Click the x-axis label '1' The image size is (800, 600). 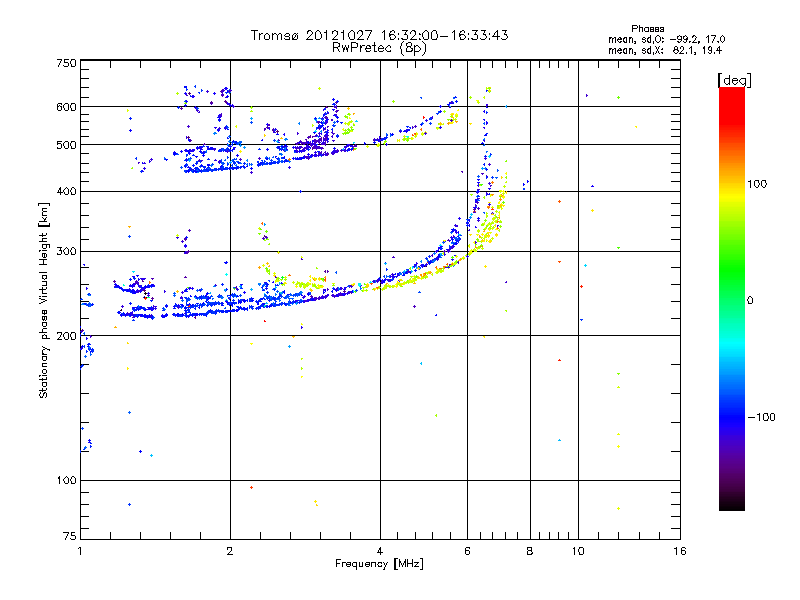click(x=80, y=551)
